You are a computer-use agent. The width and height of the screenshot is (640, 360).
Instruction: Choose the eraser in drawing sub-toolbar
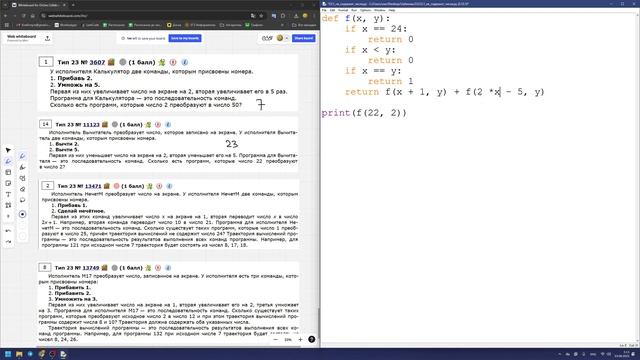(x=22, y=189)
